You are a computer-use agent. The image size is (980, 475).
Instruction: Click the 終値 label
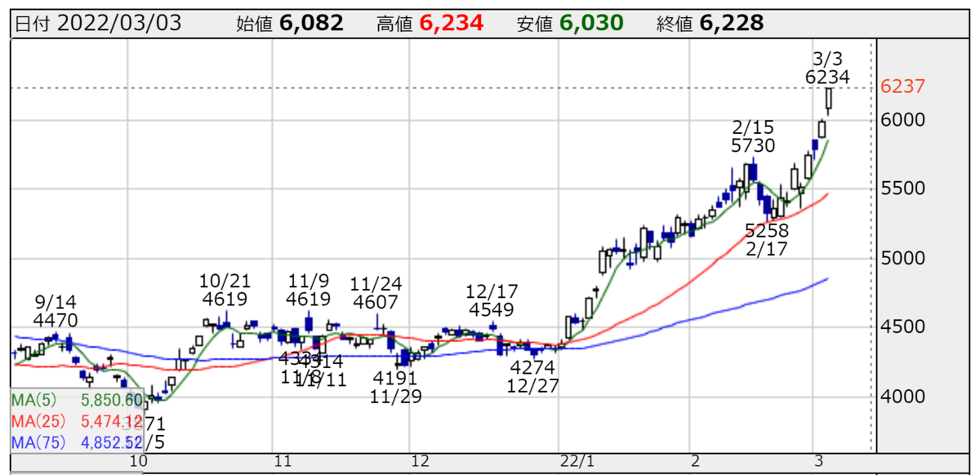click(x=675, y=24)
